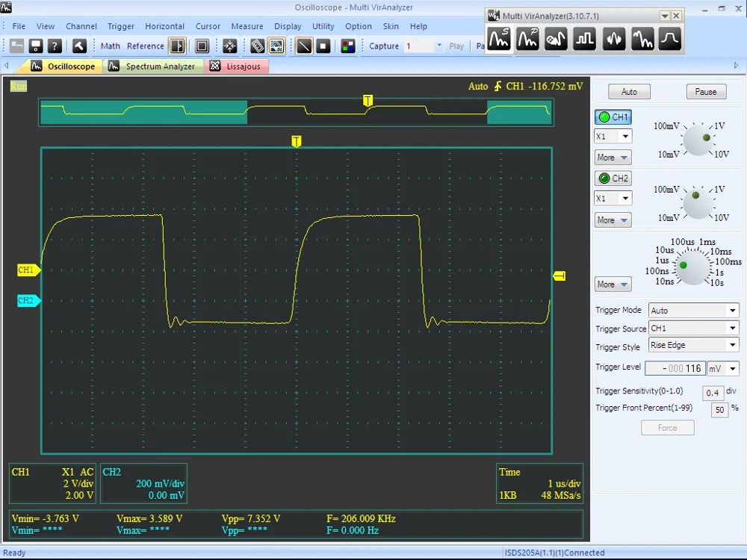
Task: Click the black stop square toolbar icon
Action: tap(323, 46)
